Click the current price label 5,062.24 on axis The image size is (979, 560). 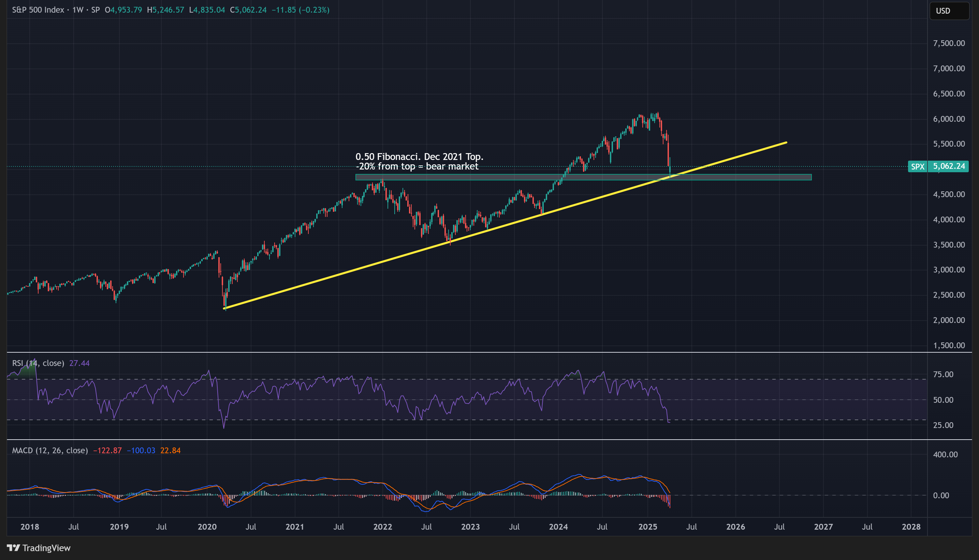(x=949, y=166)
